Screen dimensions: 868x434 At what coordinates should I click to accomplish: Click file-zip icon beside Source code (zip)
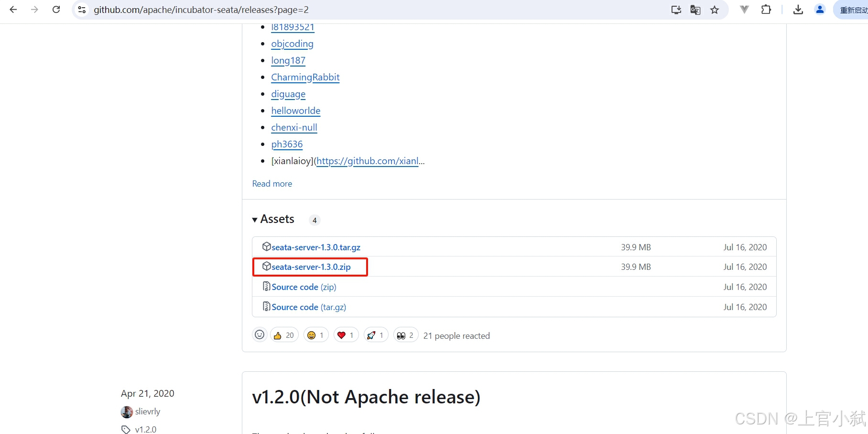tap(267, 286)
